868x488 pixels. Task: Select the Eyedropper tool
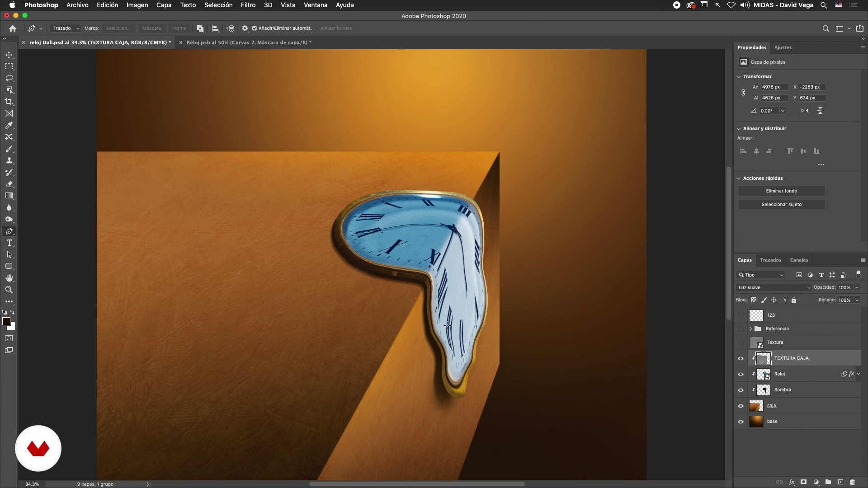(9, 125)
